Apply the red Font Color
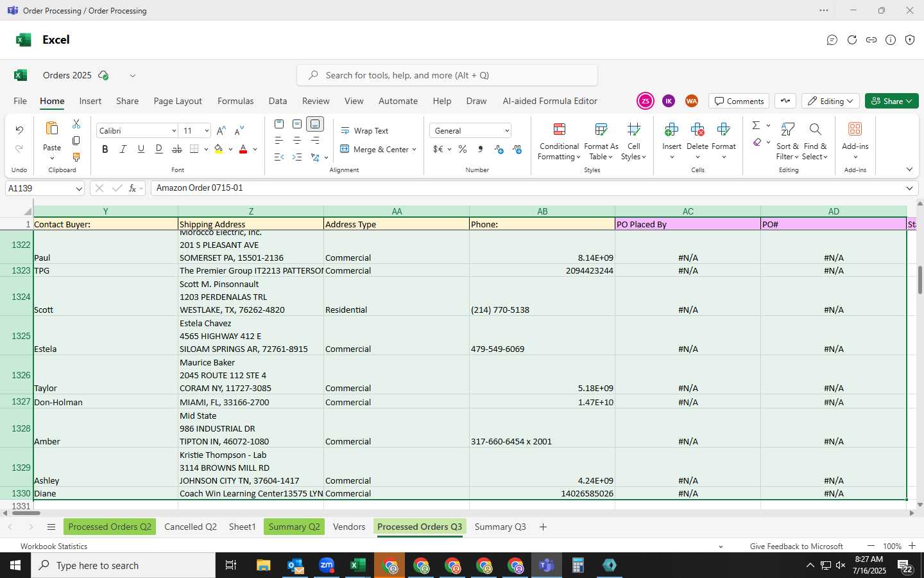Screen dimensions: 924x578 243,149
